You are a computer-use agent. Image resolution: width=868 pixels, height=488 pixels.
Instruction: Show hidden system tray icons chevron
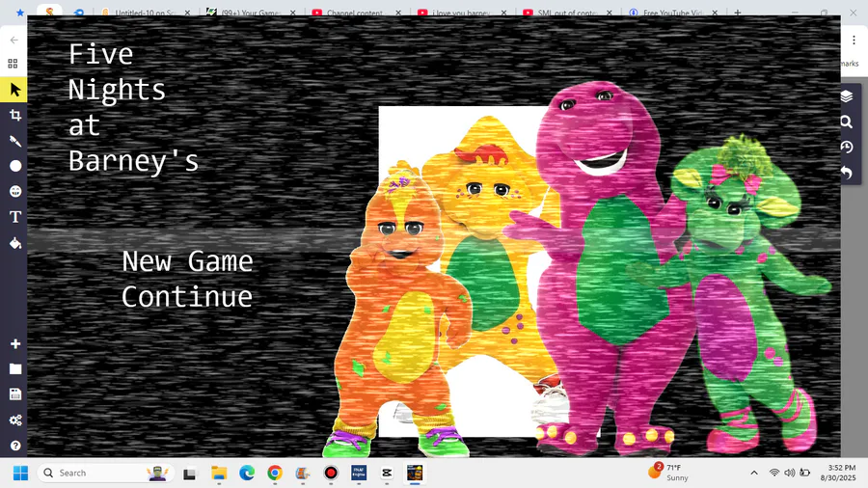[754, 474]
